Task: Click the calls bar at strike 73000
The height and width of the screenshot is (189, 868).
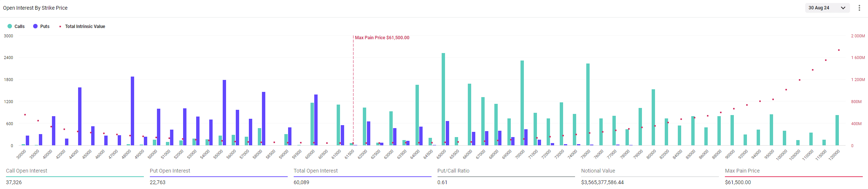Action: (x=561, y=124)
